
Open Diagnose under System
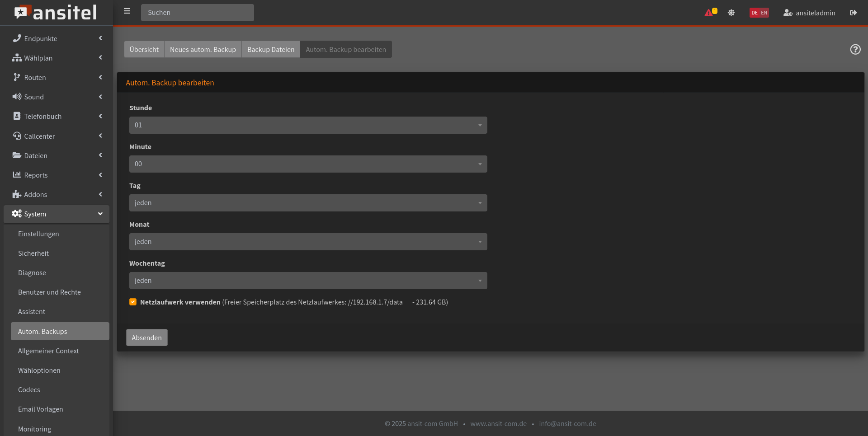coord(60,272)
